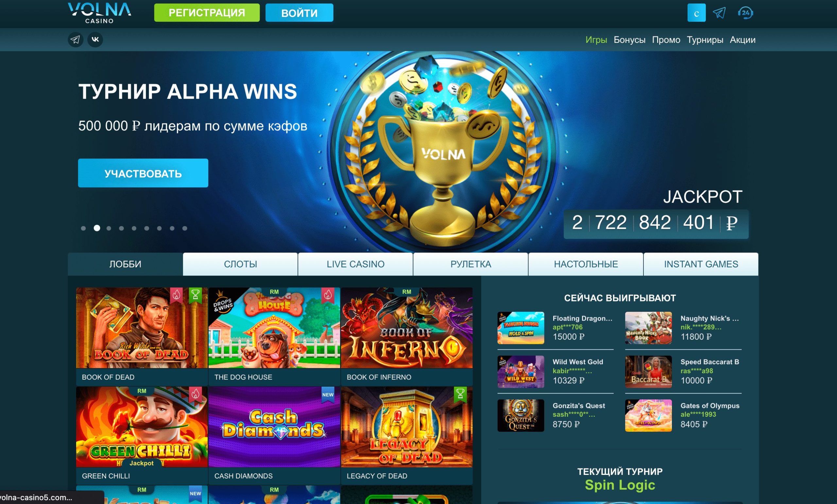Click the NEW ribbon on Cash Diamonds
837x504 pixels.
pos(328,395)
